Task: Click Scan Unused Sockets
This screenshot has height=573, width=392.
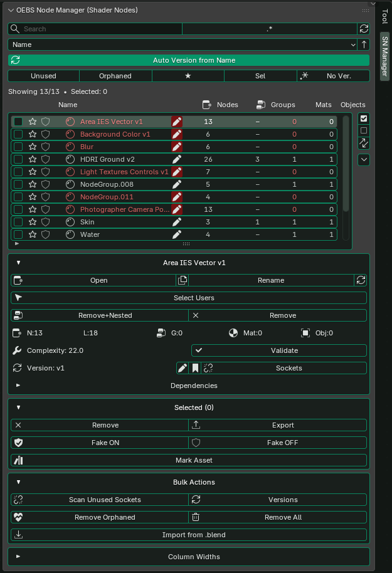Action: [100, 500]
